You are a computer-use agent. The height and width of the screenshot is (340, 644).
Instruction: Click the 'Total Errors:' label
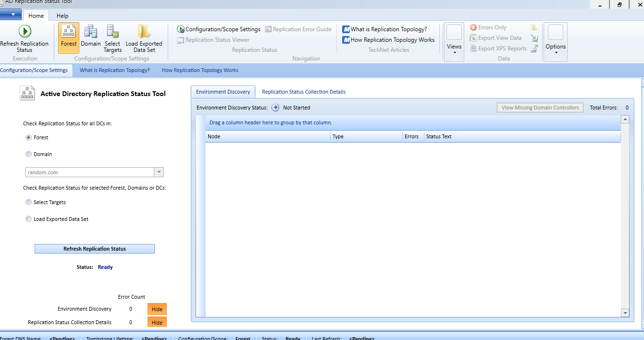click(604, 108)
